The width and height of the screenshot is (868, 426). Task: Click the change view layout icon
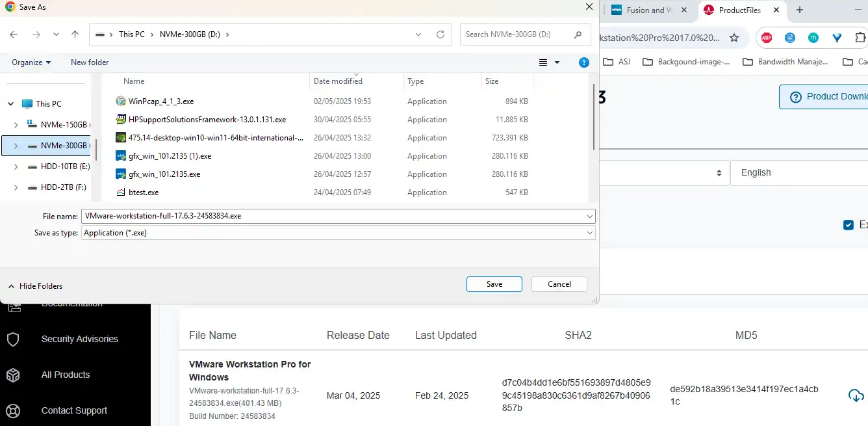click(x=543, y=62)
